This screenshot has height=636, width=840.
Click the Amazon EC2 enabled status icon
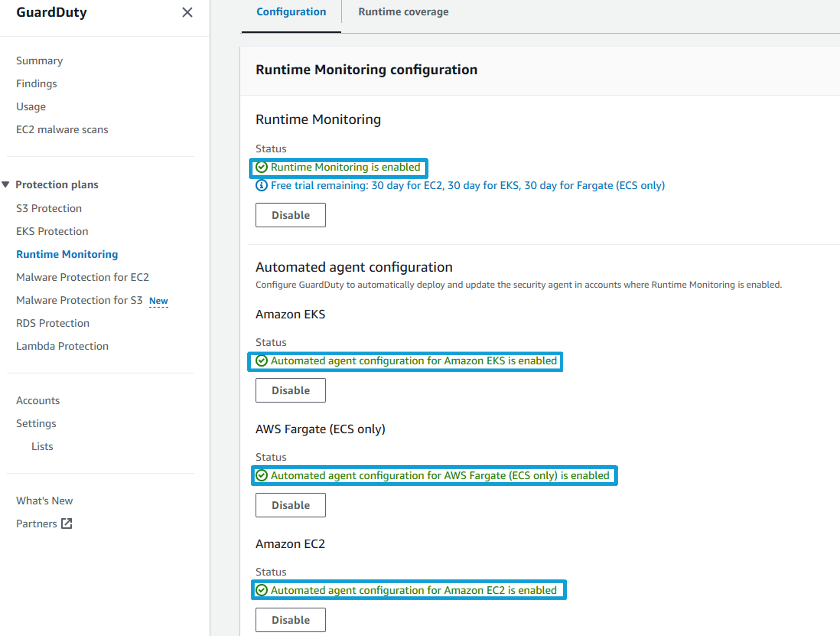261,590
